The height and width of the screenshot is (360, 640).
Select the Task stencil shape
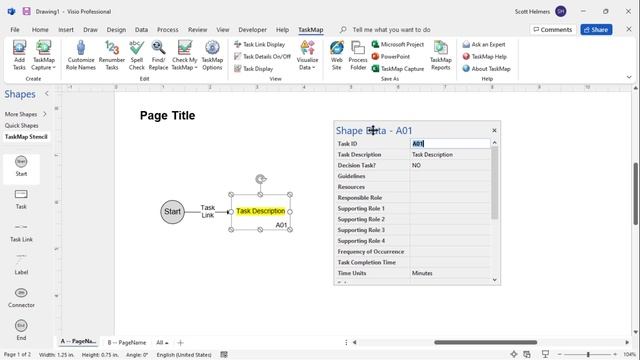[21, 199]
